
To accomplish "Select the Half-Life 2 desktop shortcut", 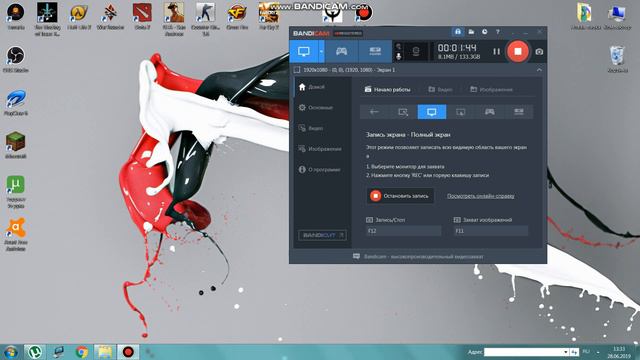I will click(x=79, y=17).
